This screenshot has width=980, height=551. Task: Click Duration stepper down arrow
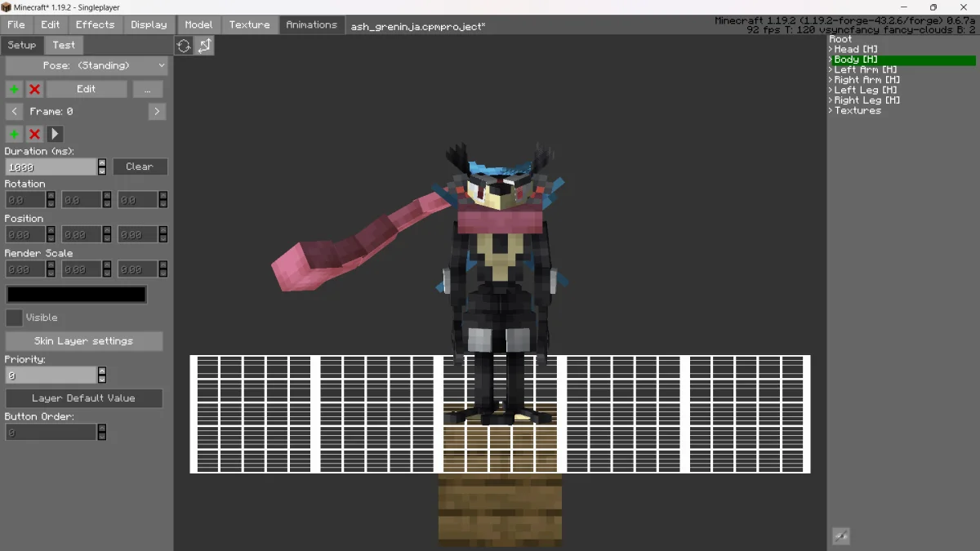pos(102,171)
